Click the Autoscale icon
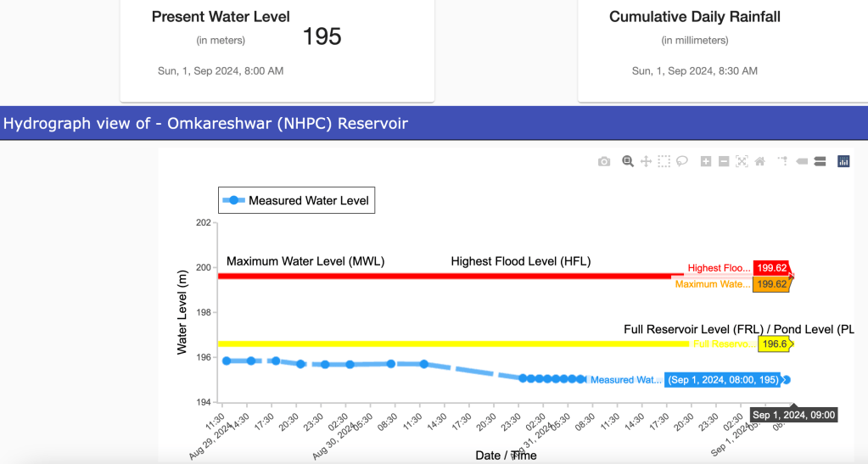Screen dimensions: 868x464 click(742, 161)
